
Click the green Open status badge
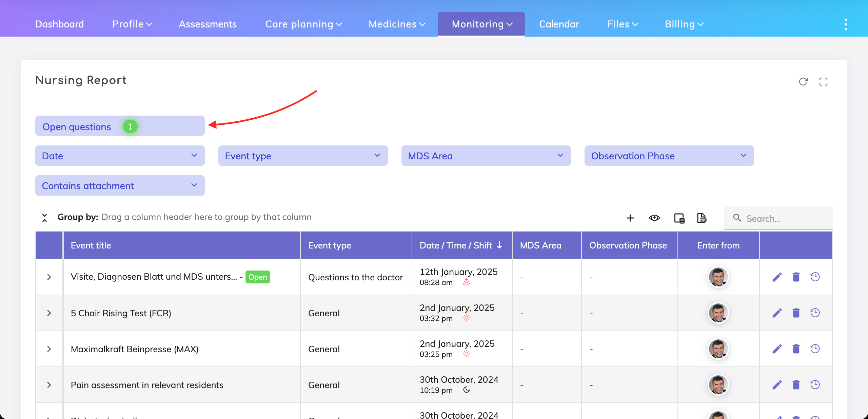(x=258, y=277)
